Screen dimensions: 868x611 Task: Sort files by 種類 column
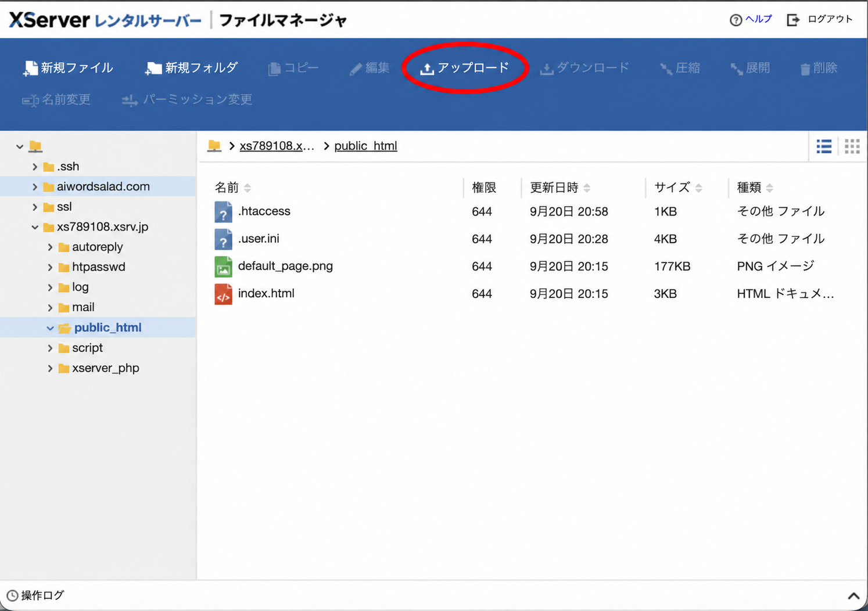tap(755, 188)
